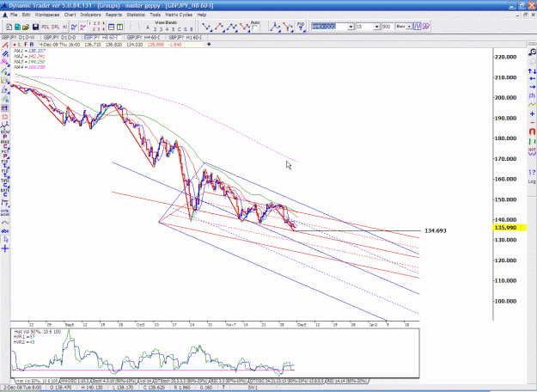Click Wave Bands letter A
Viewport: 537px width, 392px height.
pos(148,28)
